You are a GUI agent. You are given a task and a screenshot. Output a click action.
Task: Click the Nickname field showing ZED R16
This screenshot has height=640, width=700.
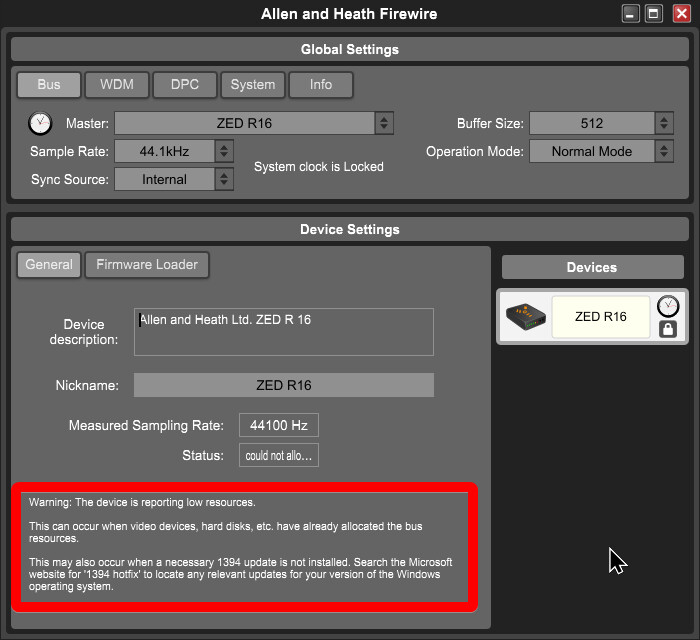[x=283, y=385]
